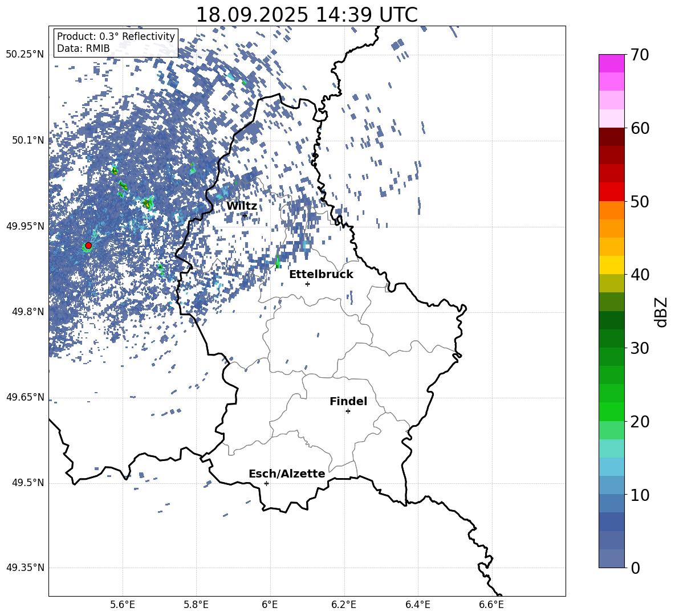675x616 pixels.
Task: Click the 20 colorbar tick label
Action: [640, 421]
